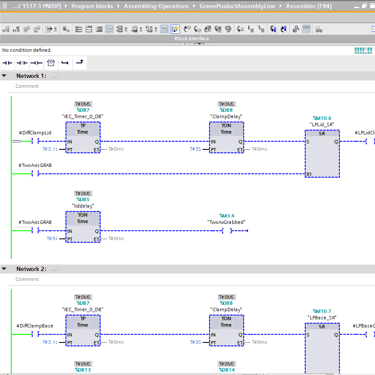
Task: Toggle the favorites bar display button
Action: tap(164, 29)
